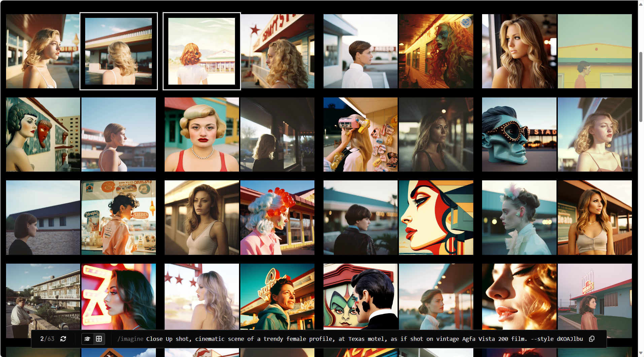Image resolution: width=644 pixels, height=357 pixels.
Task: Click the vertical scrollbar thumb
Action: click(x=641, y=87)
